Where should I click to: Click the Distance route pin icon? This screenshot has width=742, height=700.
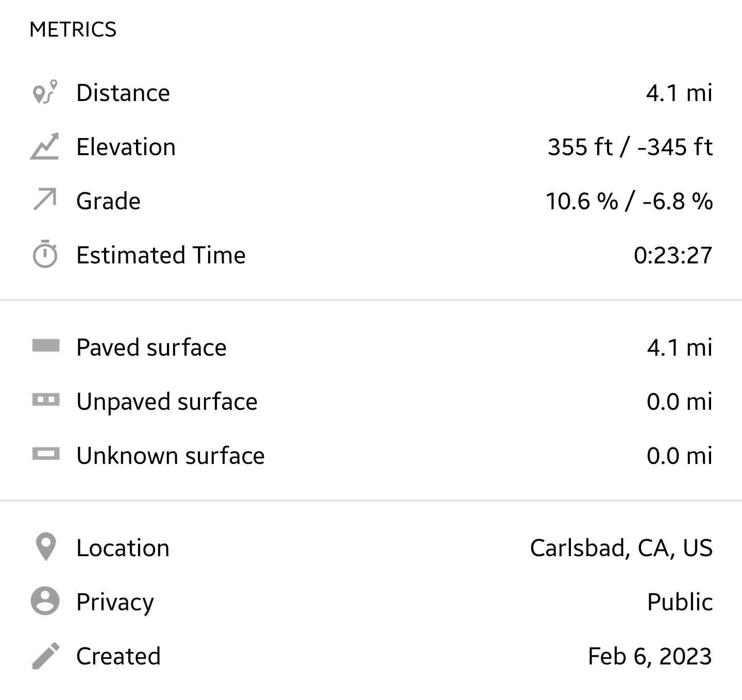tap(45, 92)
